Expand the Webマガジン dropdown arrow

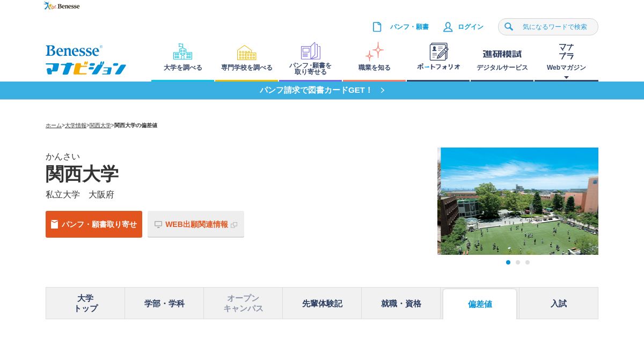(x=566, y=77)
